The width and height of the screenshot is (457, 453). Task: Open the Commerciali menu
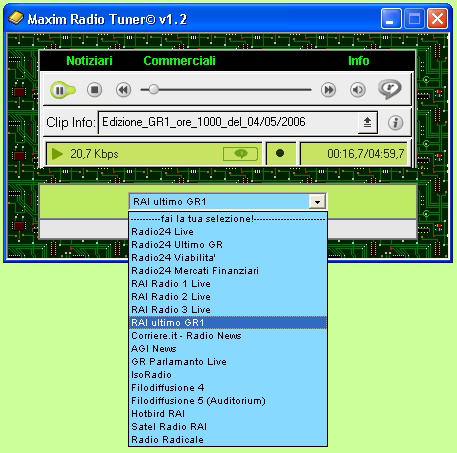coord(179,61)
